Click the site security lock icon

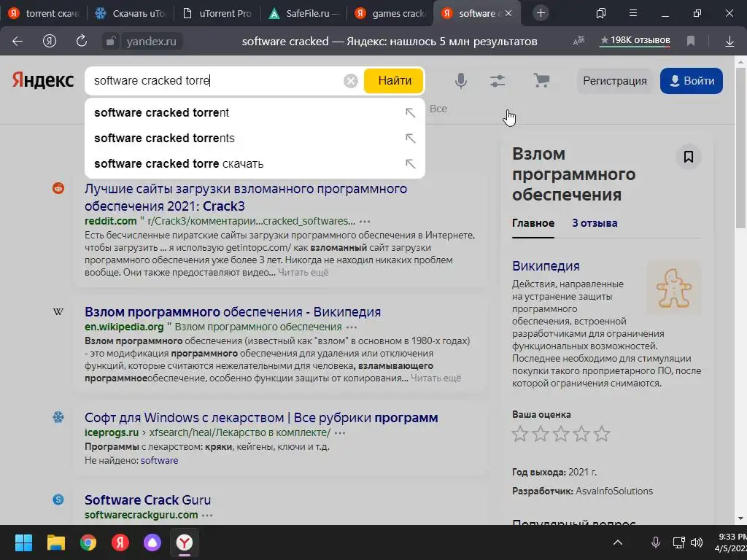pos(110,42)
